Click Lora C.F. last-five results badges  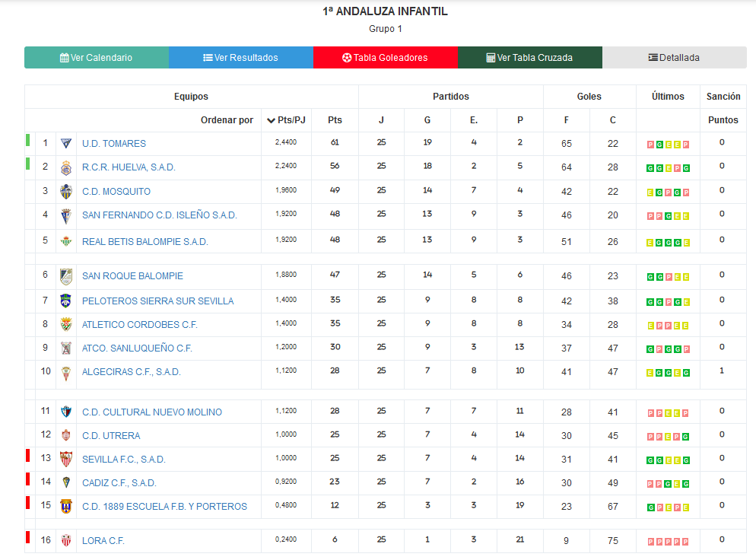668,542
